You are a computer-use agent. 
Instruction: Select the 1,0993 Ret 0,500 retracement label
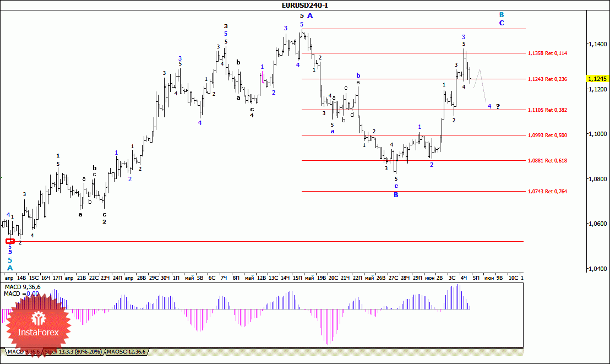[x=547, y=135]
